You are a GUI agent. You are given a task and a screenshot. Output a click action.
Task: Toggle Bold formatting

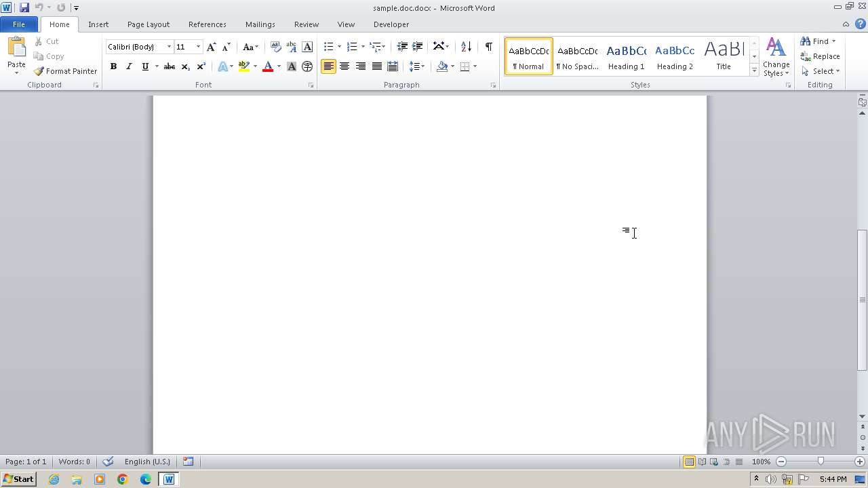(x=113, y=66)
